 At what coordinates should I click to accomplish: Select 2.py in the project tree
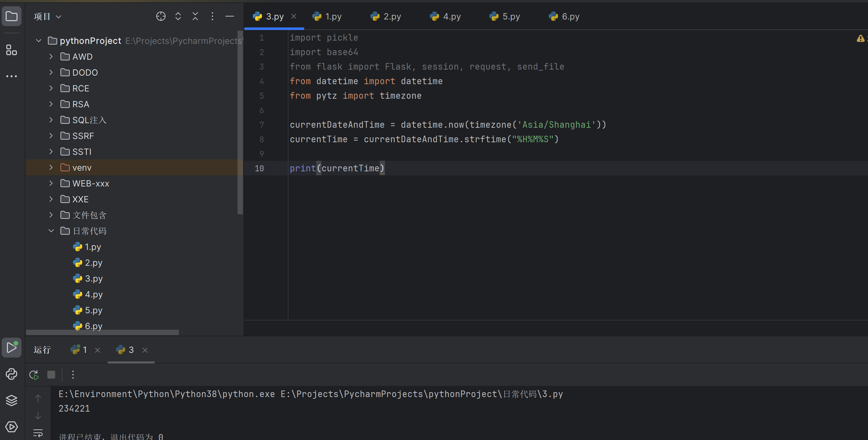point(88,263)
